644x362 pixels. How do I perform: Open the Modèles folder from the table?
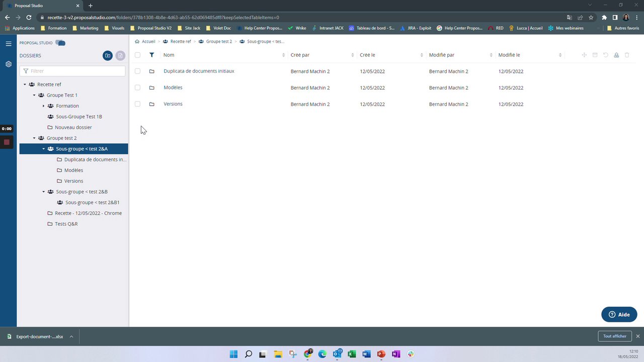173,87
